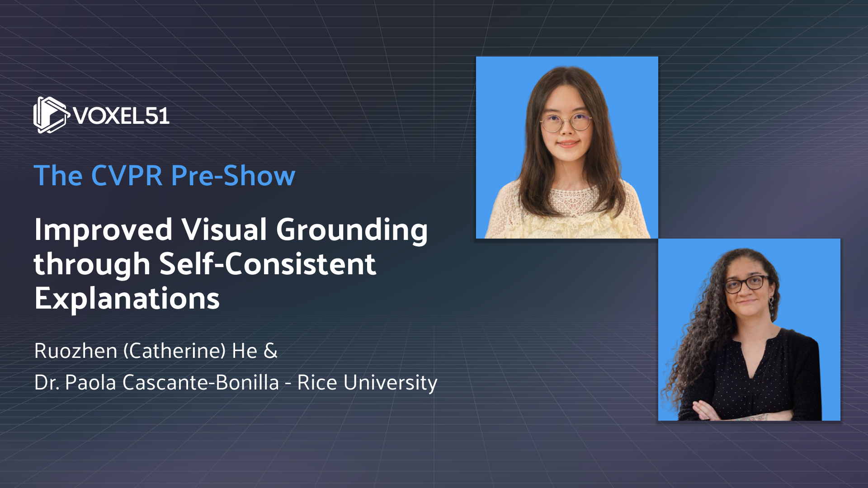Click the word Explanations in the title
The image size is (868, 488).
coord(127,298)
